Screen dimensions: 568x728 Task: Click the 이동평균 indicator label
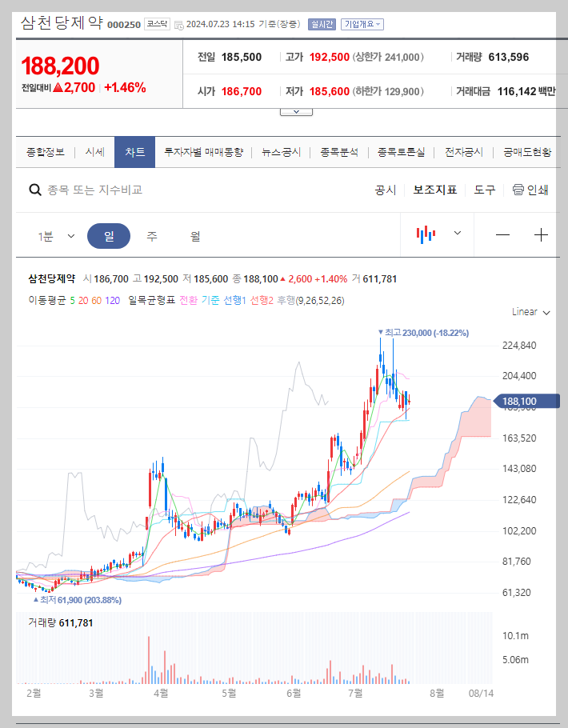click(47, 300)
